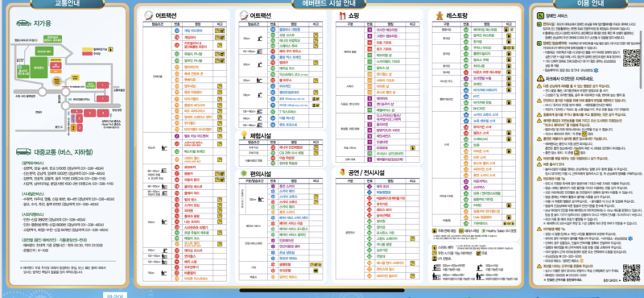Click the gingerbread man icon beside 레스토랑
Image resolution: width=644 pixels, height=298 pixels.
[440, 15]
